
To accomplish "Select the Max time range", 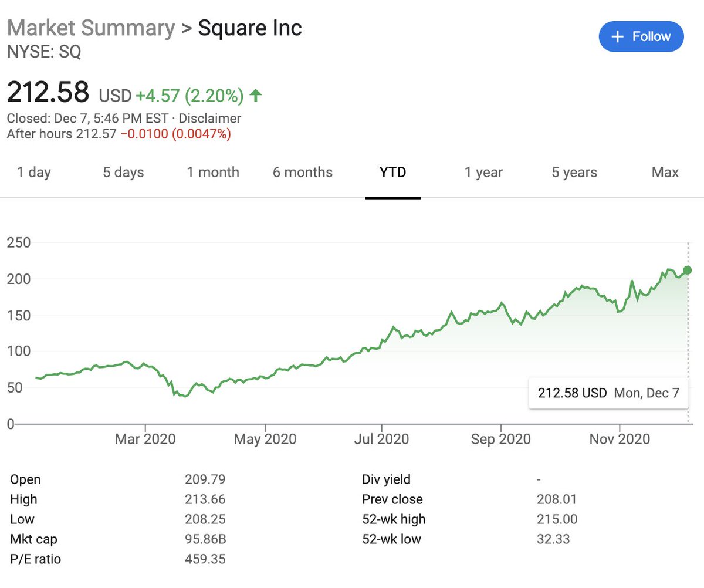I will pos(665,173).
